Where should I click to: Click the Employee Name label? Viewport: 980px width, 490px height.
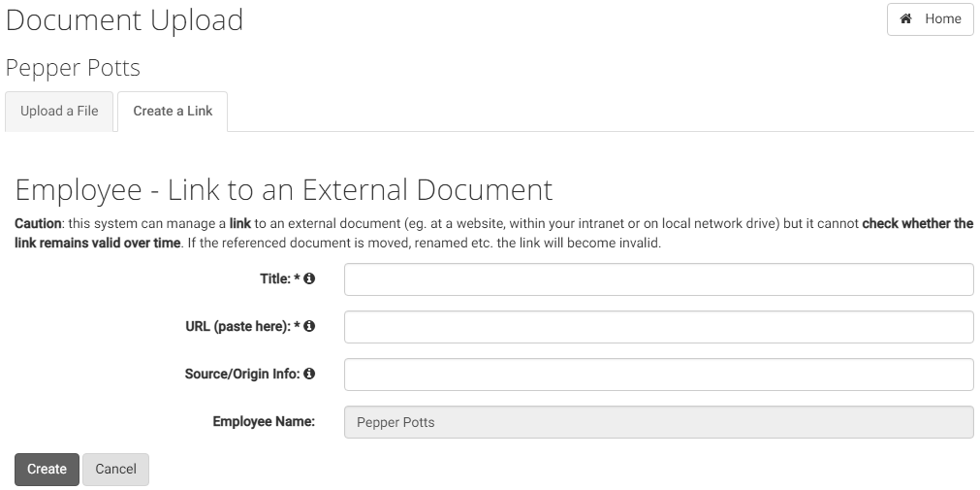(x=264, y=422)
